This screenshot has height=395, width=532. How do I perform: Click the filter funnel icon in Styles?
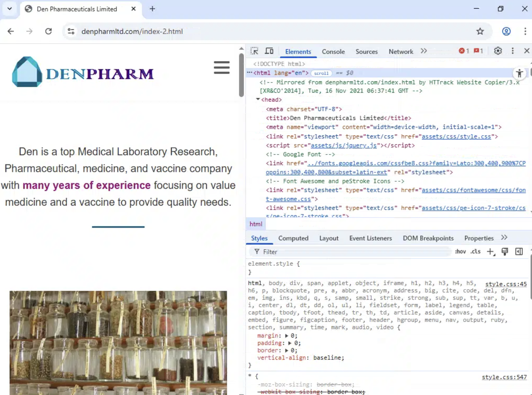click(257, 252)
